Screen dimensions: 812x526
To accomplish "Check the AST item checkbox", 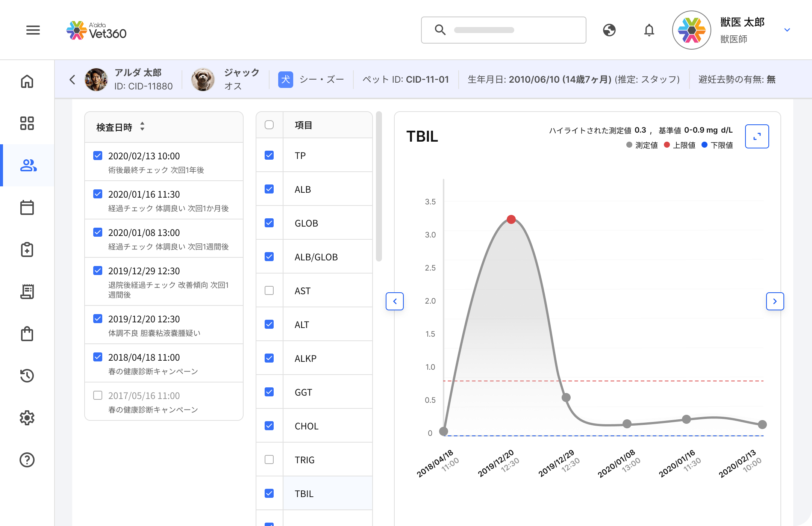I will click(269, 290).
